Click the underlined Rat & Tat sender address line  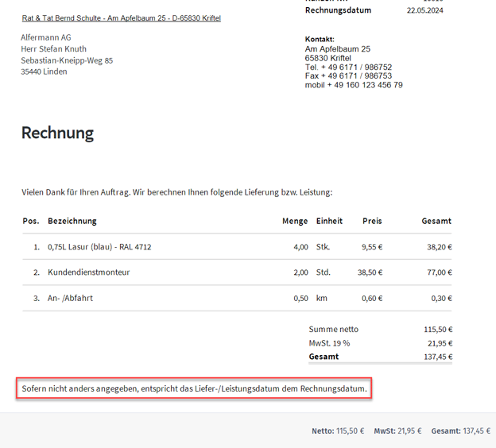(x=121, y=17)
